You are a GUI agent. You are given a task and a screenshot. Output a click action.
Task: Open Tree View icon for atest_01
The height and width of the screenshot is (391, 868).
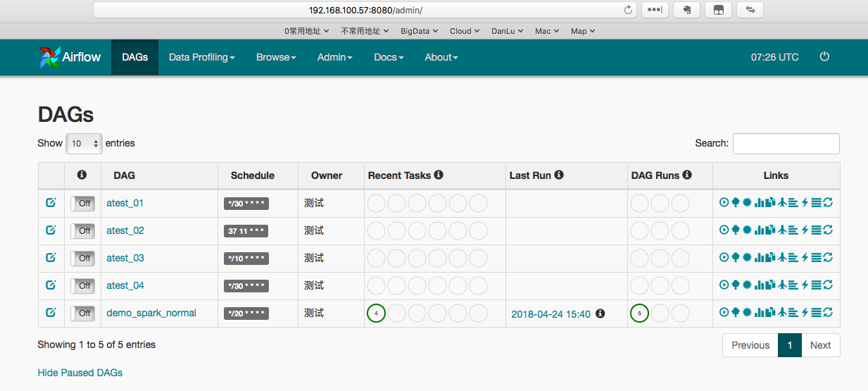click(736, 202)
